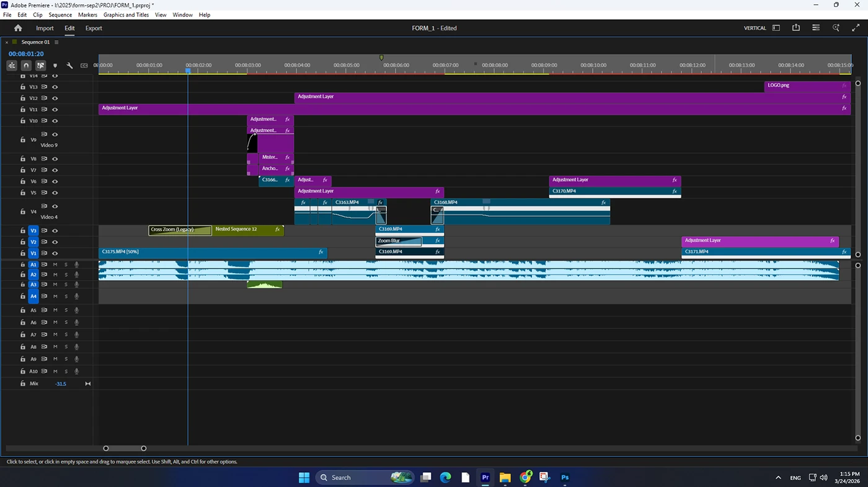The width and height of the screenshot is (868, 487).
Task: Toggle lock on track V13
Action: [23, 87]
